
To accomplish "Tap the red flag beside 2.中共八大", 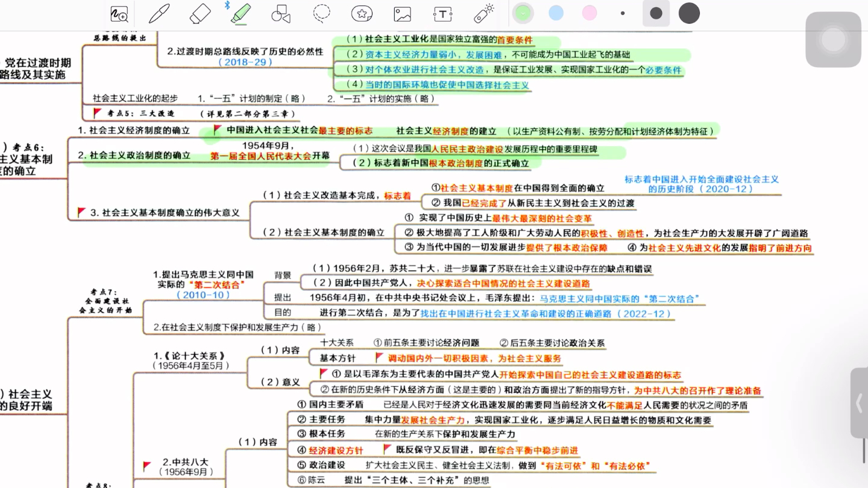I will [147, 466].
